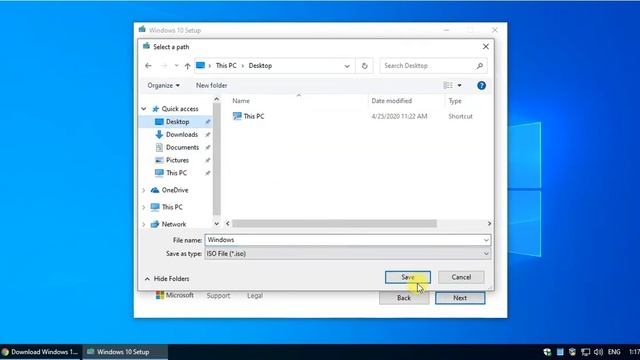
Task: Open the network icon in system tray
Action: [x=585, y=352]
